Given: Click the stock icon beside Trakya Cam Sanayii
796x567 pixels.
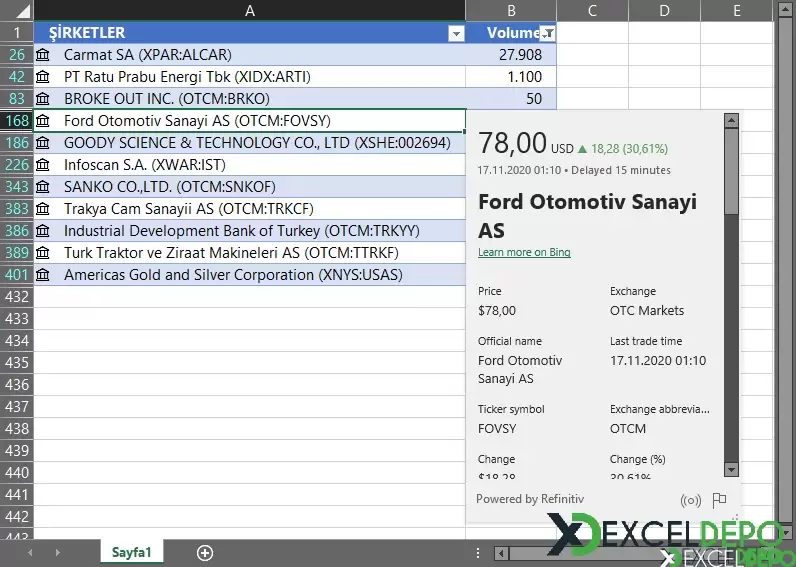Looking at the screenshot, I should coord(43,209).
